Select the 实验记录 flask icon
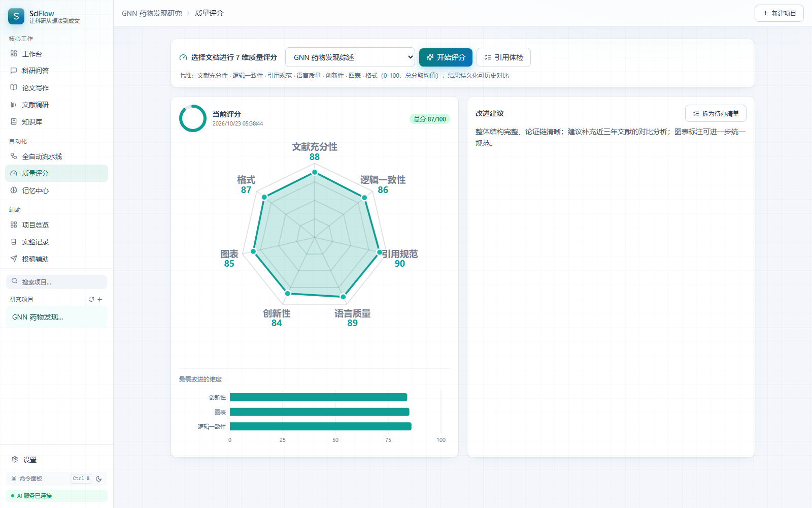 point(14,242)
